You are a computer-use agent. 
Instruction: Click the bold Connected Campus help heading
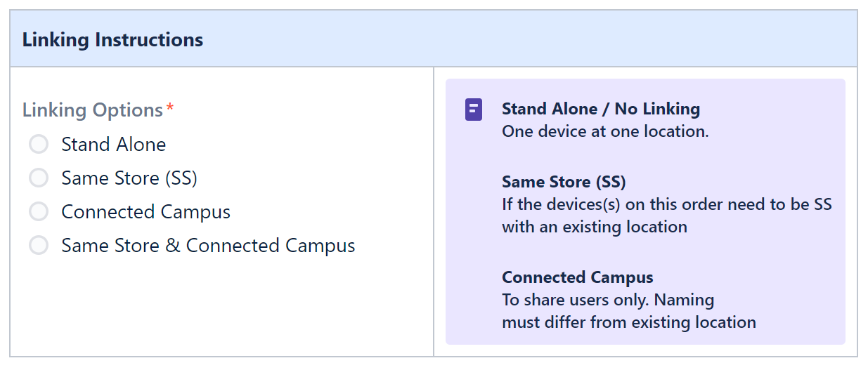pyautogui.click(x=578, y=277)
